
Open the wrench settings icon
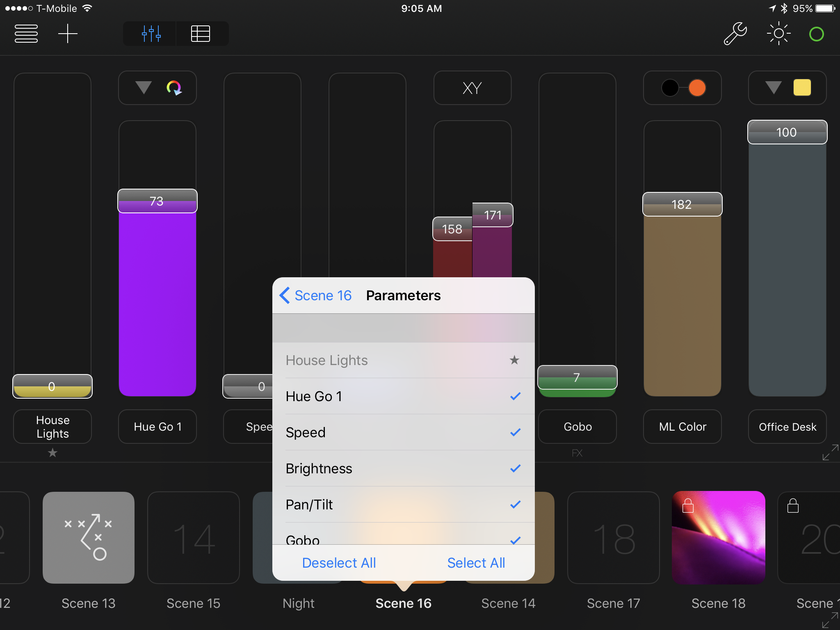point(735,34)
